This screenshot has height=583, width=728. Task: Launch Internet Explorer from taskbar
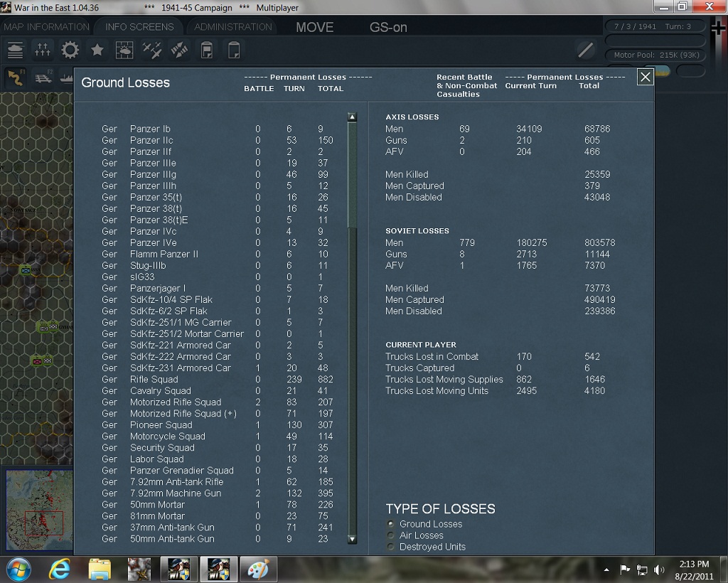coord(60,569)
